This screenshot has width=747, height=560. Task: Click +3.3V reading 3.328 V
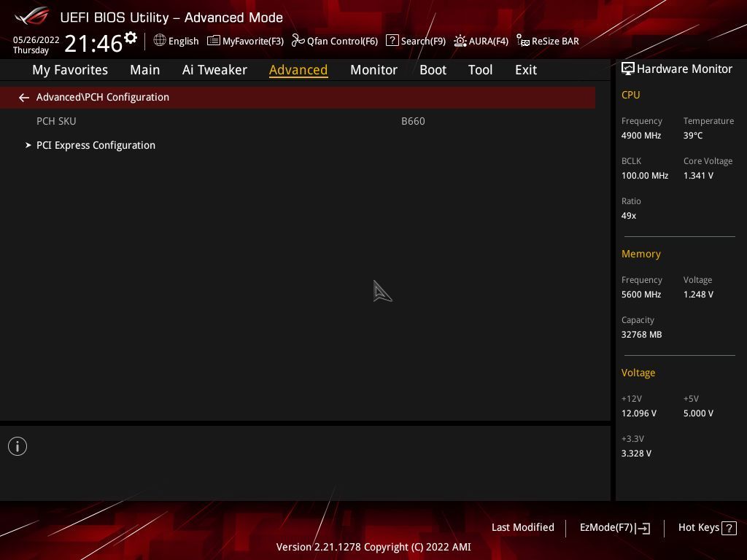coord(636,453)
